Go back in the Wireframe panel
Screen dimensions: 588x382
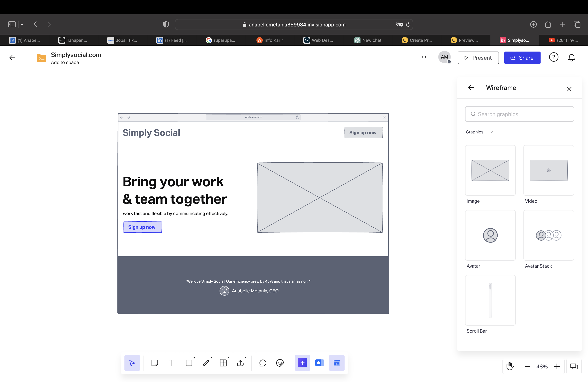[x=471, y=88]
